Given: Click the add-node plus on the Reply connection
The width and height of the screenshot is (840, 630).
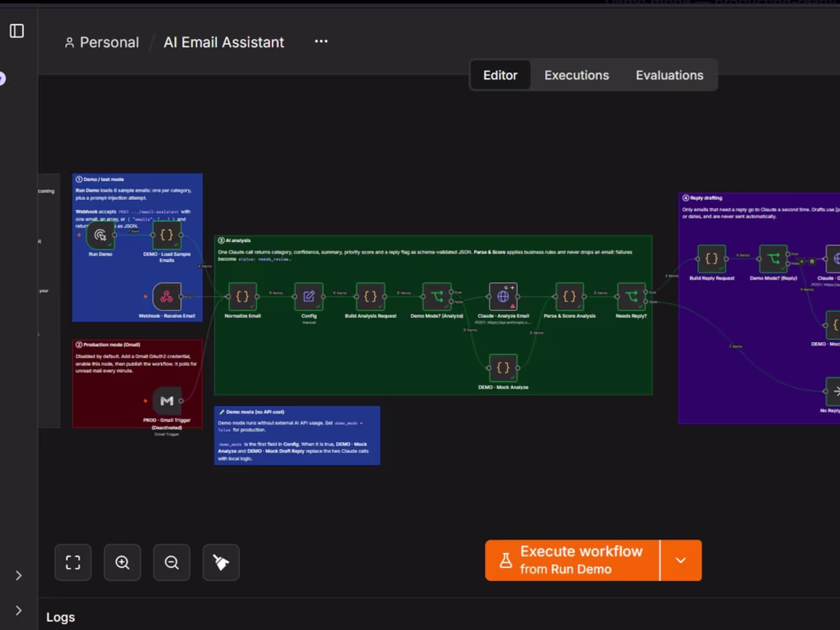Looking at the screenshot, I should coord(802,261).
